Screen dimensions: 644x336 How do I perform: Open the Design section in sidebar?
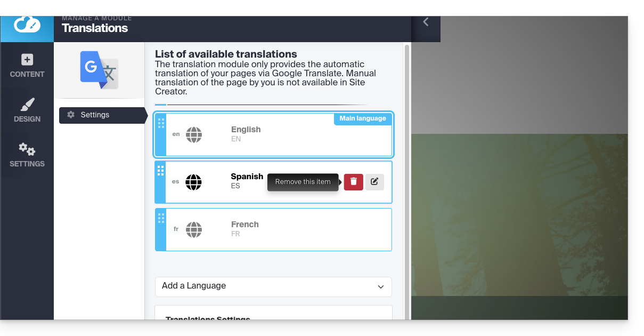coord(27,110)
